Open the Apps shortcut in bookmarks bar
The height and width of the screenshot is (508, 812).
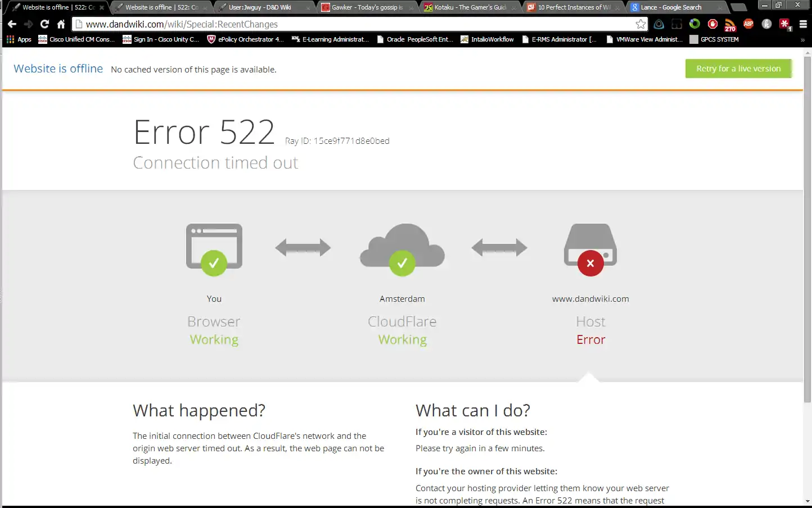pos(19,39)
